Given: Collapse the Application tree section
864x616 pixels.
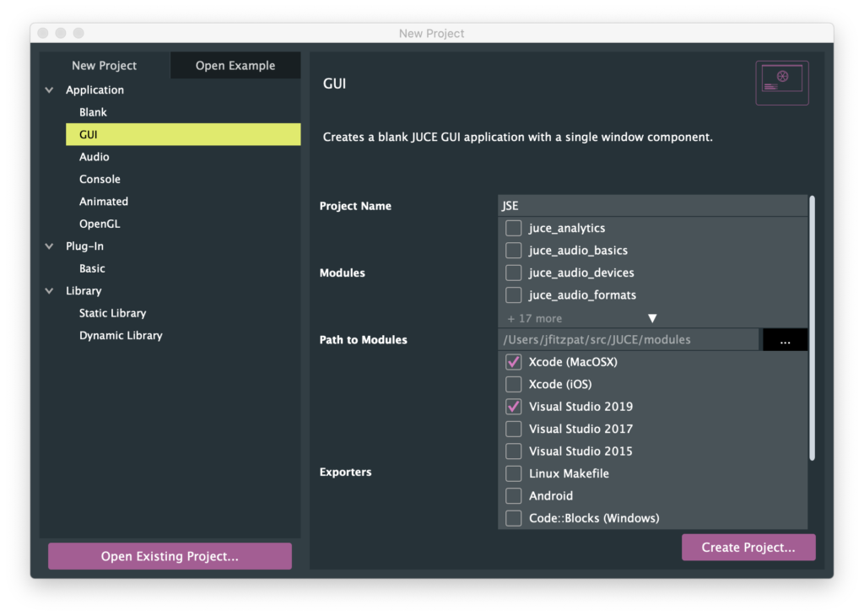Looking at the screenshot, I should (49, 90).
